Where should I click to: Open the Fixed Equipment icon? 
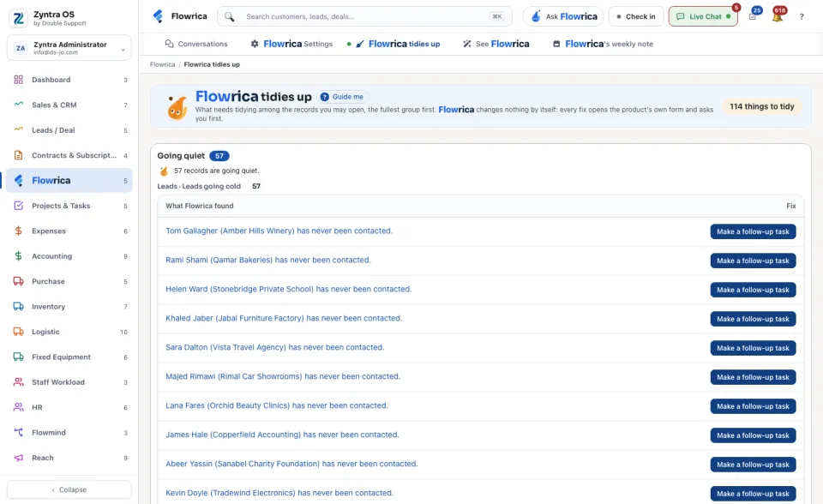(18, 357)
